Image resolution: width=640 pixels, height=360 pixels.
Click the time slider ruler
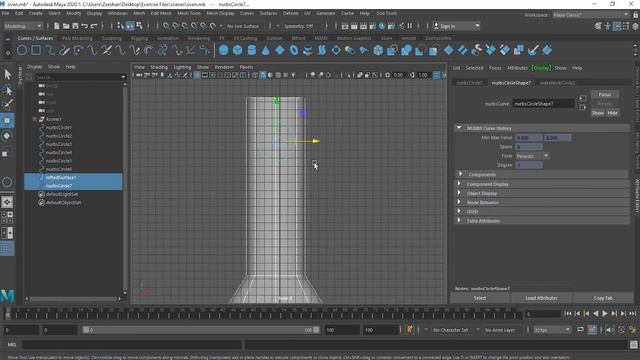tap(263, 314)
